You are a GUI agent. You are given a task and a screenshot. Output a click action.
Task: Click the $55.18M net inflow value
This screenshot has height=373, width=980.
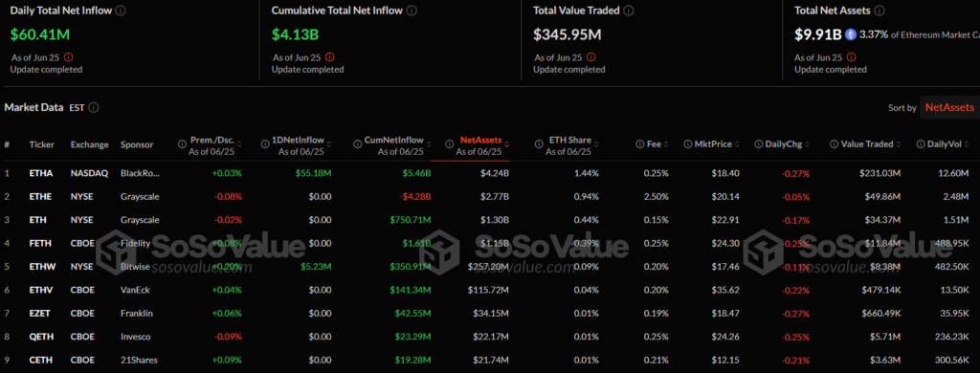click(313, 173)
